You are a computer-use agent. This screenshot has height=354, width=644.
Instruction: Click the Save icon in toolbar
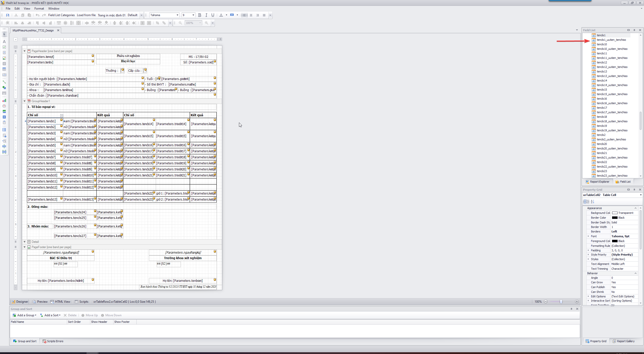coord(8,15)
